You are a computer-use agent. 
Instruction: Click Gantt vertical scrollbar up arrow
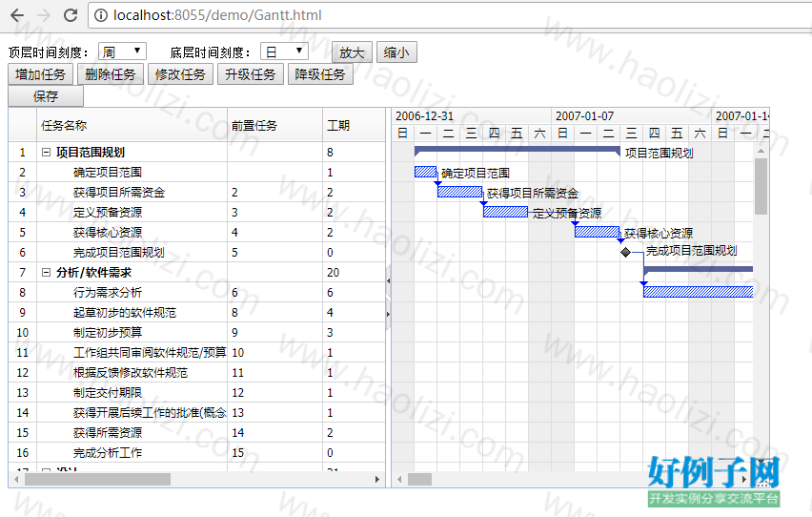[761, 151]
